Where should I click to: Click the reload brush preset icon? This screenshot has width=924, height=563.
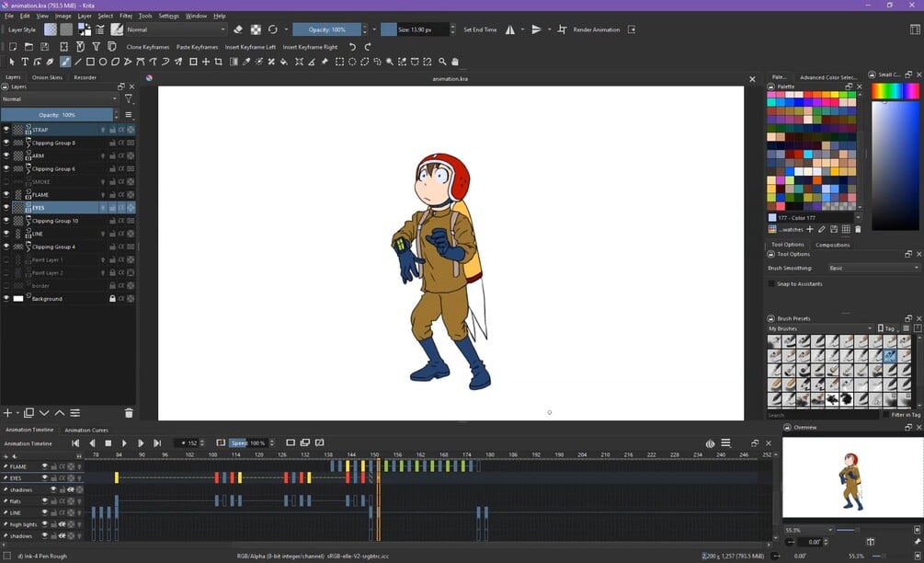273,29
